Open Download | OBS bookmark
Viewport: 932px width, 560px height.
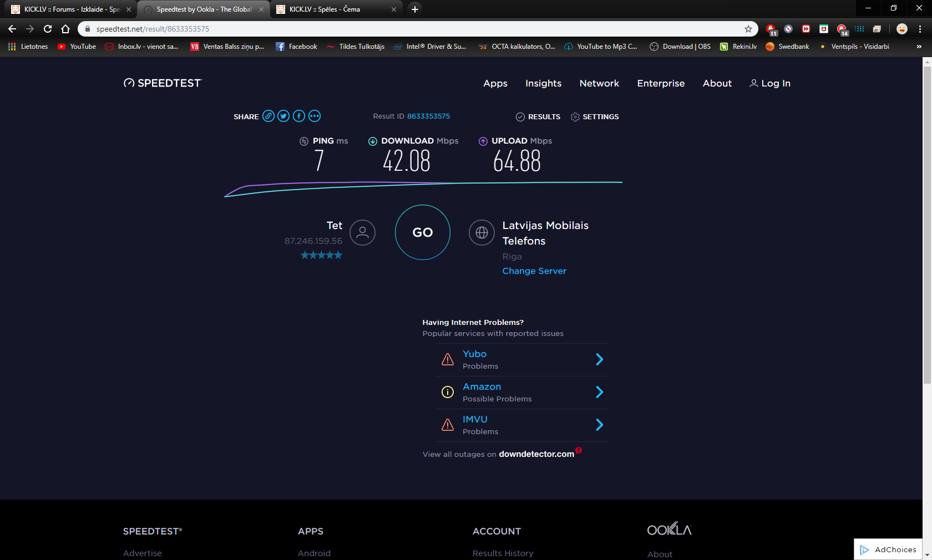(x=680, y=47)
